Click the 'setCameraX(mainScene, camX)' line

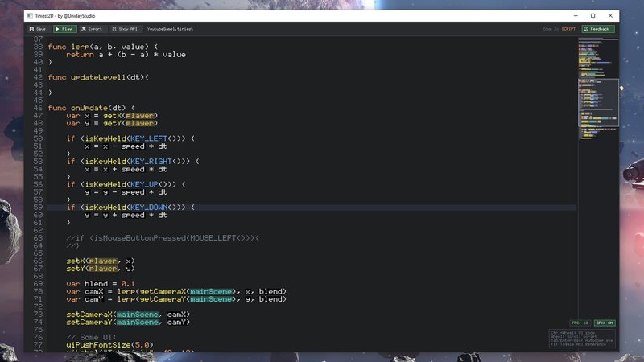(x=128, y=315)
